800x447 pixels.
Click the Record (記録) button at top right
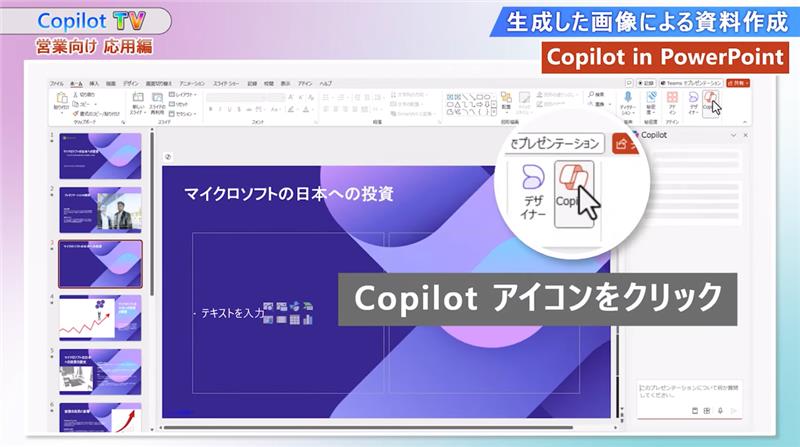click(x=646, y=83)
